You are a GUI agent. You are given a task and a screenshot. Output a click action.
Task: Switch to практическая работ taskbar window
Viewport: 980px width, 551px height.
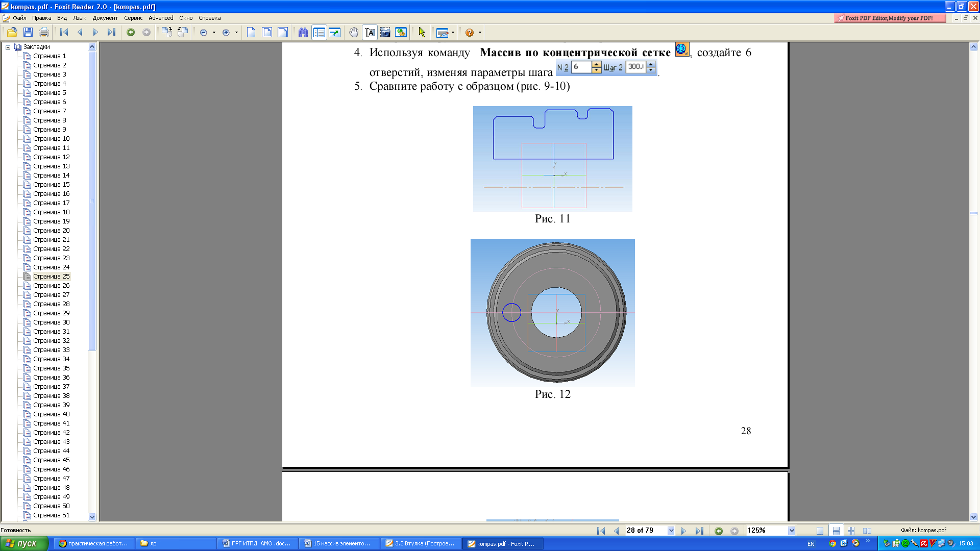tap(94, 544)
